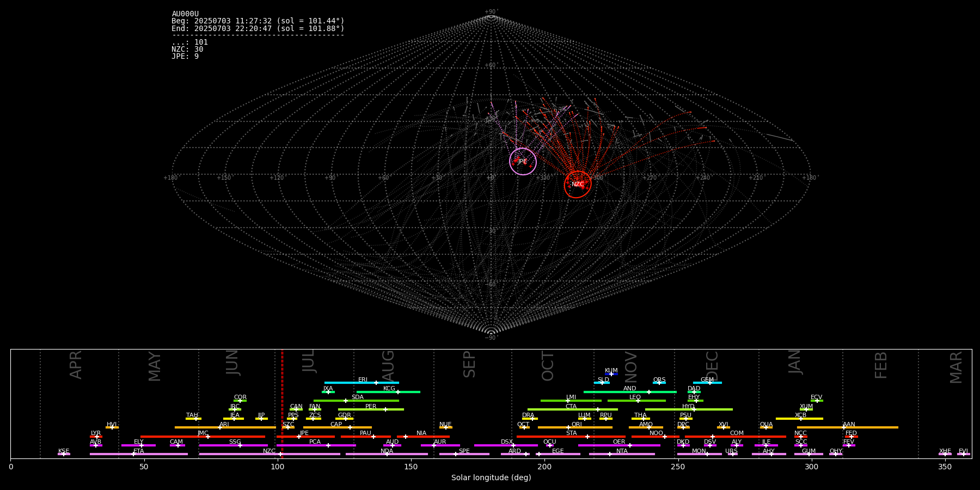Click the ARI shower bar
980x490 pixels.
click(225, 427)
